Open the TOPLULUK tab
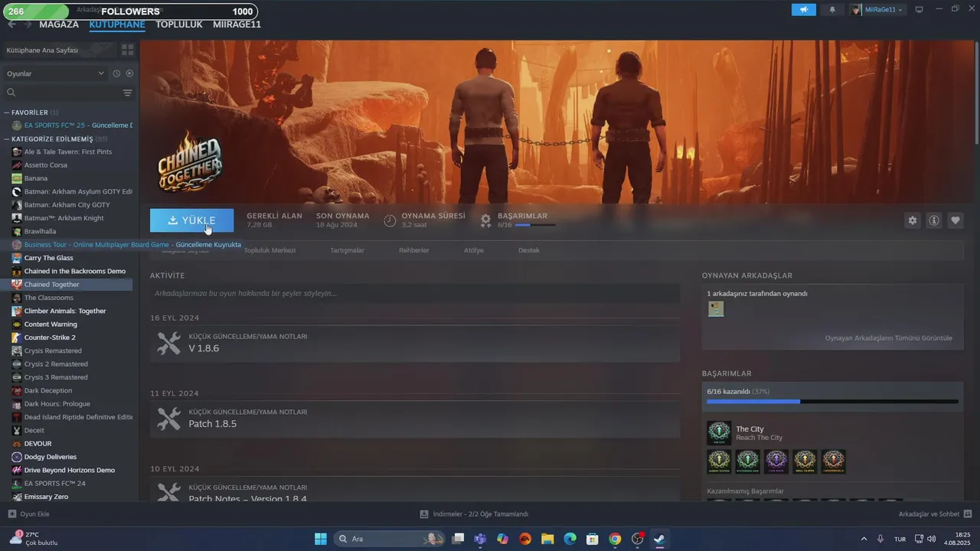980x551 pixels. [179, 24]
